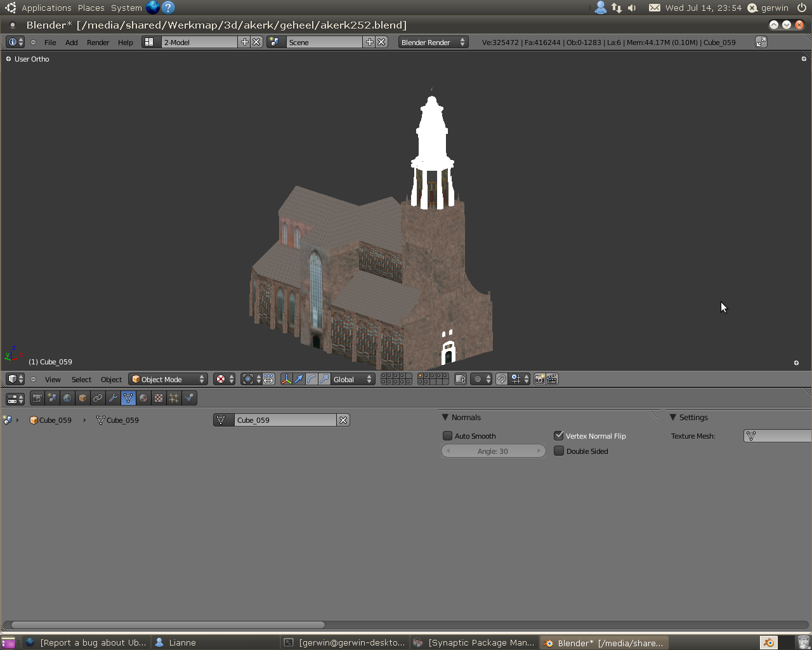Image resolution: width=812 pixels, height=650 pixels.
Task: Open the Render menu in top header
Action: (98, 43)
